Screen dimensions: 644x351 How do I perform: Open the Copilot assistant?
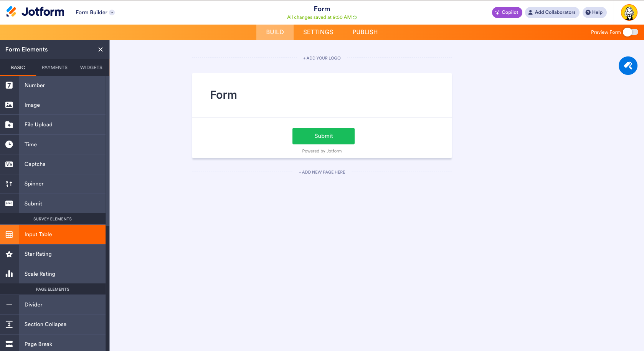(x=507, y=12)
